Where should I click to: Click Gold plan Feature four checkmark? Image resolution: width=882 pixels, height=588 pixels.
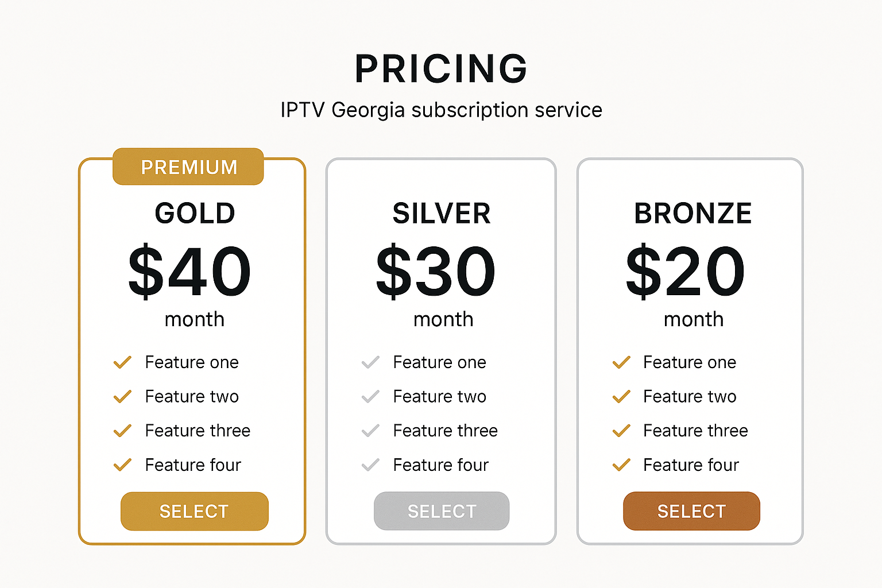[x=122, y=465]
